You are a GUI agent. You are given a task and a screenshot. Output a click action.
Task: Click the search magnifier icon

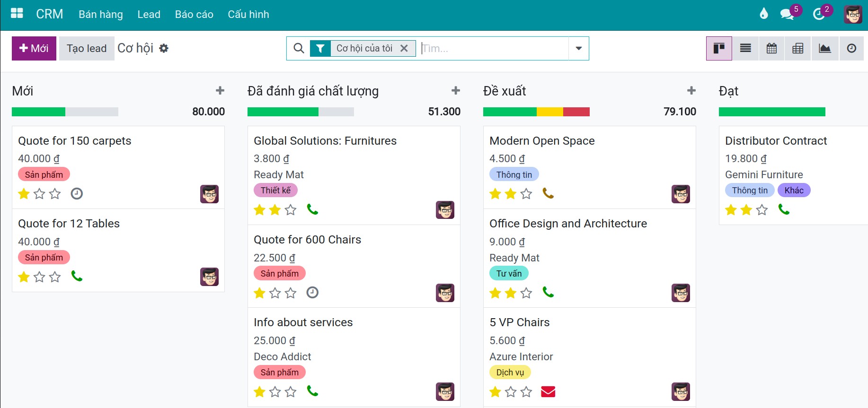point(299,48)
